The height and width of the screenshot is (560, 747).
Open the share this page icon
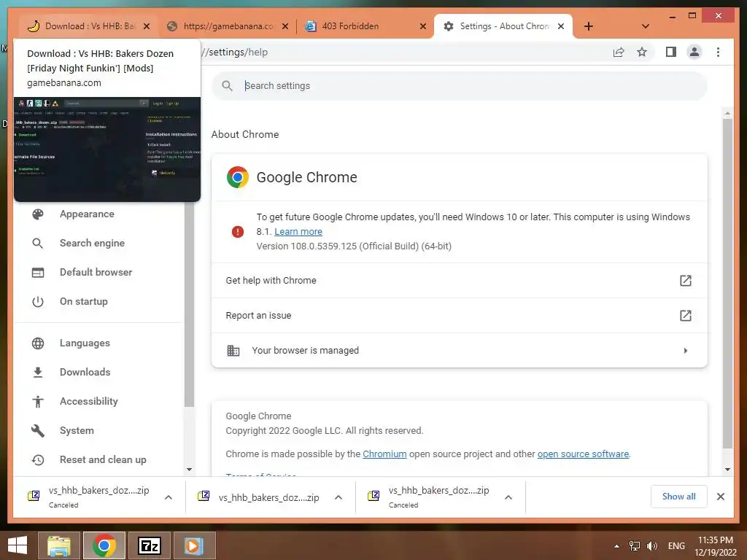pos(619,52)
